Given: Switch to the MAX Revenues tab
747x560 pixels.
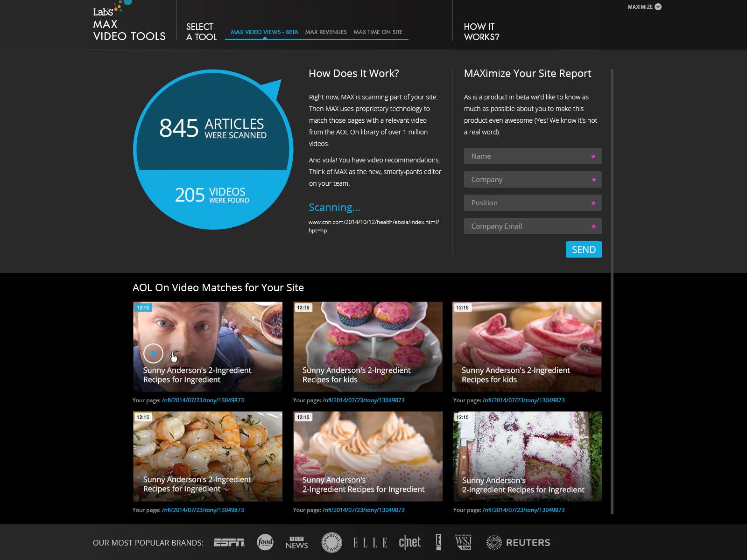Looking at the screenshot, I should (x=326, y=32).
